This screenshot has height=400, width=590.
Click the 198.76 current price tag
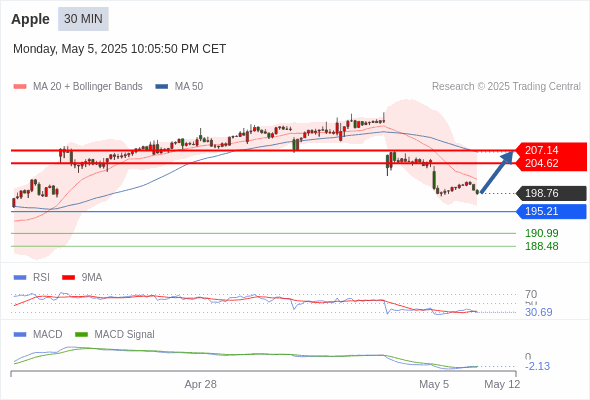551,193
